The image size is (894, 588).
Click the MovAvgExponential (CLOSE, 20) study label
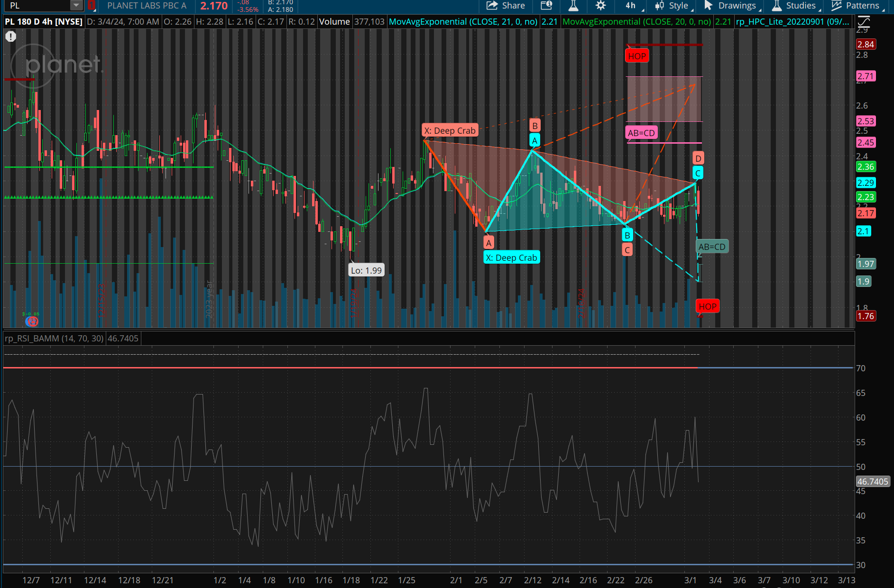pyautogui.click(x=636, y=22)
